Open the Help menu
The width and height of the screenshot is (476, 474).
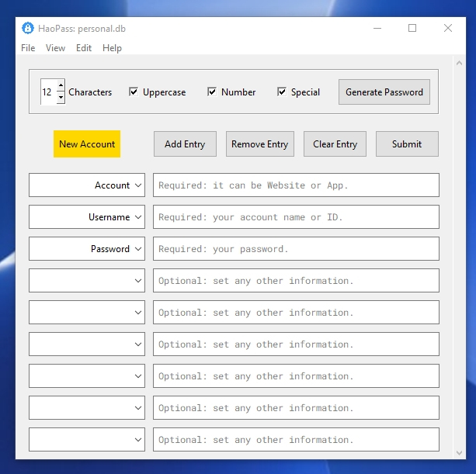pyautogui.click(x=112, y=48)
